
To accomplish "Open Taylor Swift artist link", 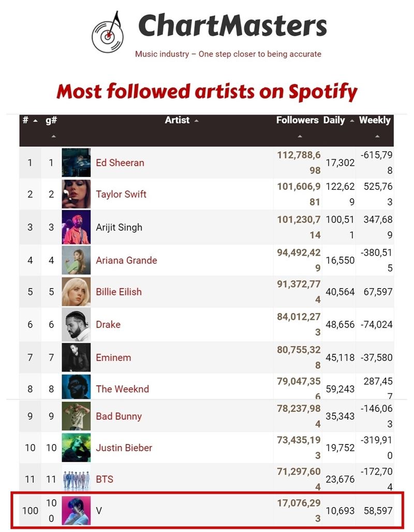I will 121,195.
